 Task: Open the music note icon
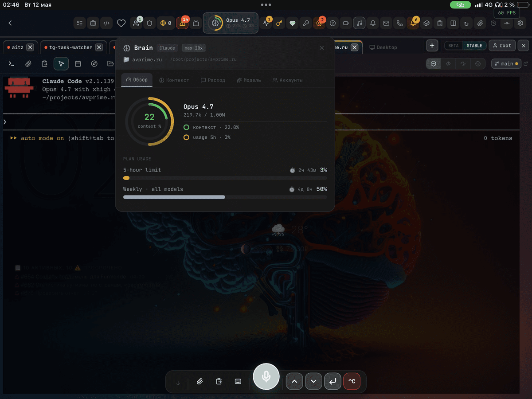click(x=360, y=23)
